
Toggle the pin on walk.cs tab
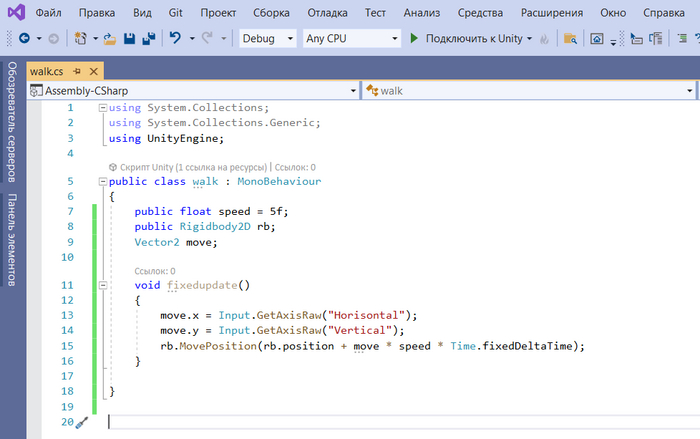(x=76, y=71)
